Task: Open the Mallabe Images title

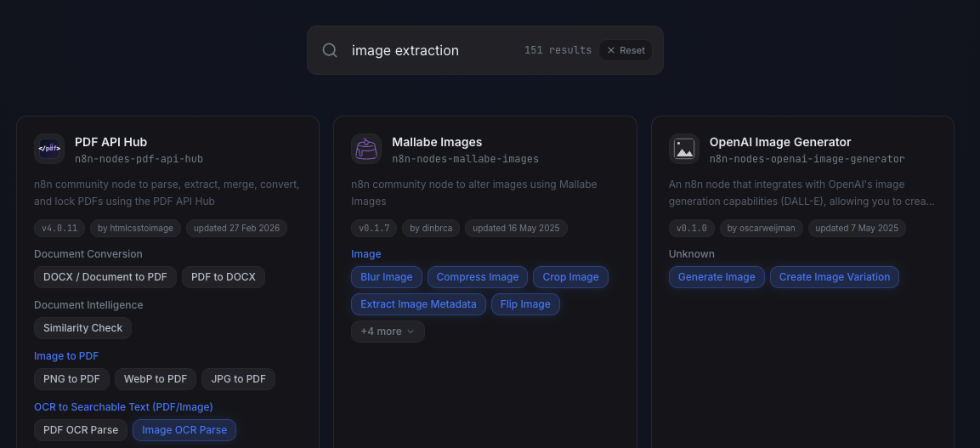Action: [437, 143]
